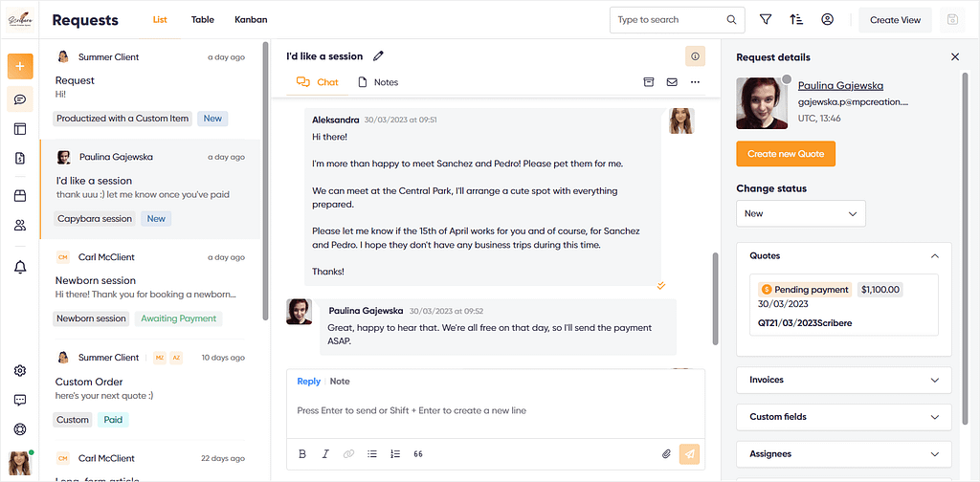Viewport: 980px width, 482px height.
Task: Insert numbered list in reply editor
Action: pos(395,454)
